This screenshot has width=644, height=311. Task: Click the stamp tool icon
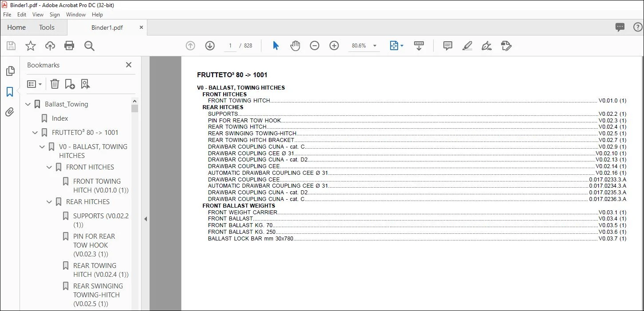506,46
